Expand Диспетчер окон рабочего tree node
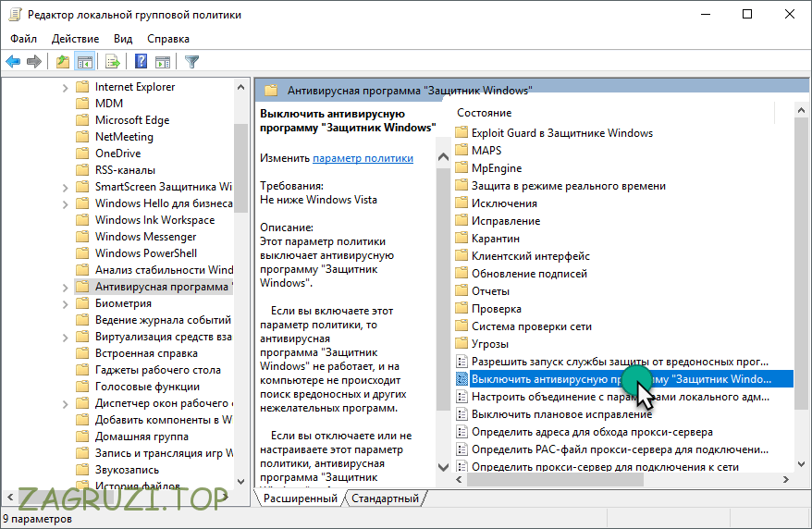 point(66,404)
